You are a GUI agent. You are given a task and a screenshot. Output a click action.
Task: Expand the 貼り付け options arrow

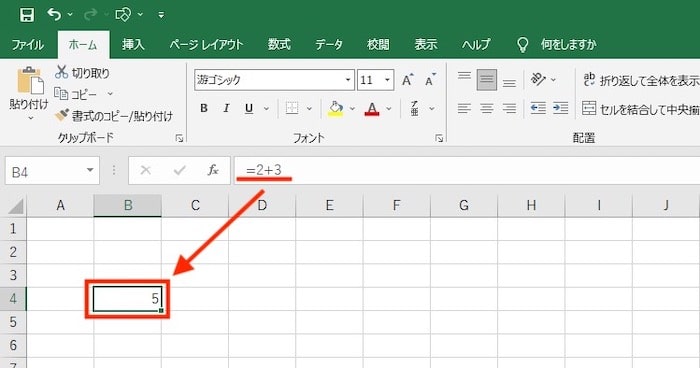[30, 118]
